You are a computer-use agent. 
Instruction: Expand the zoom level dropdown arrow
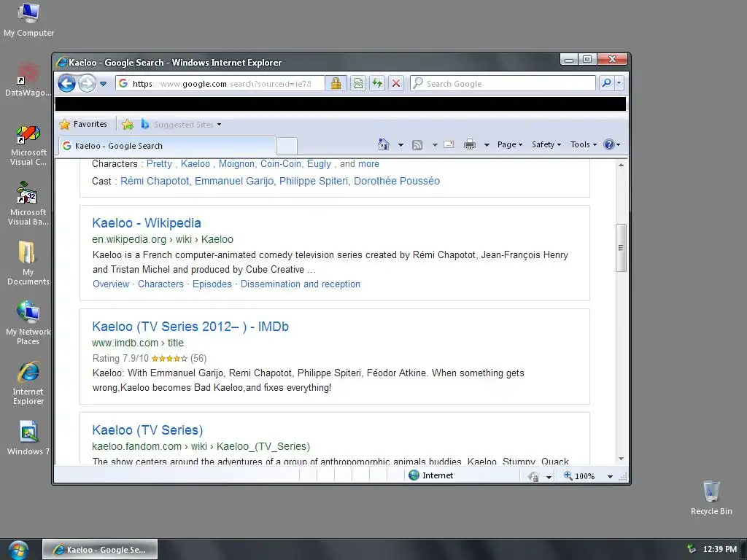coord(610,477)
